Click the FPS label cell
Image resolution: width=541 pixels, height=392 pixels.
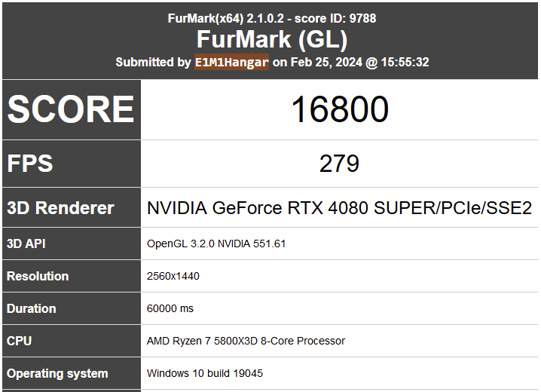coord(72,164)
